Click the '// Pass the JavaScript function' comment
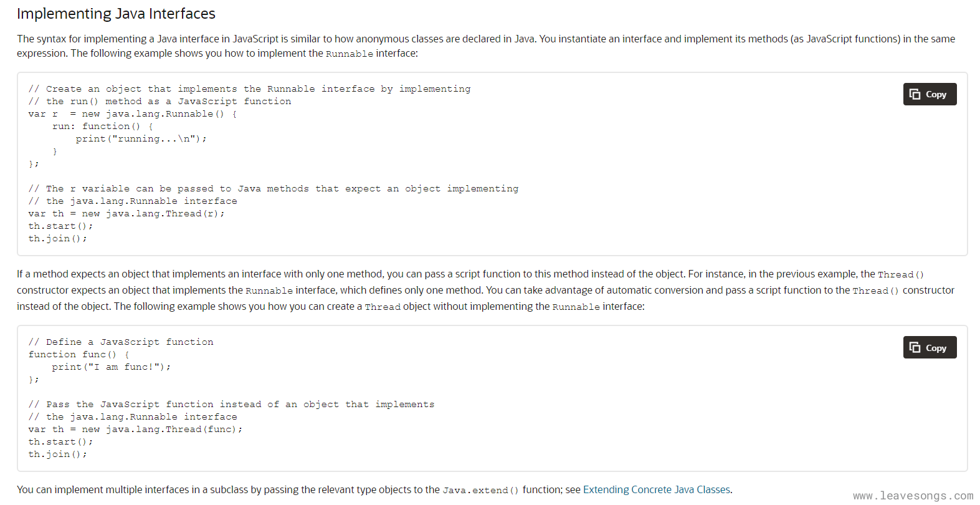980x505 pixels. tap(231, 405)
